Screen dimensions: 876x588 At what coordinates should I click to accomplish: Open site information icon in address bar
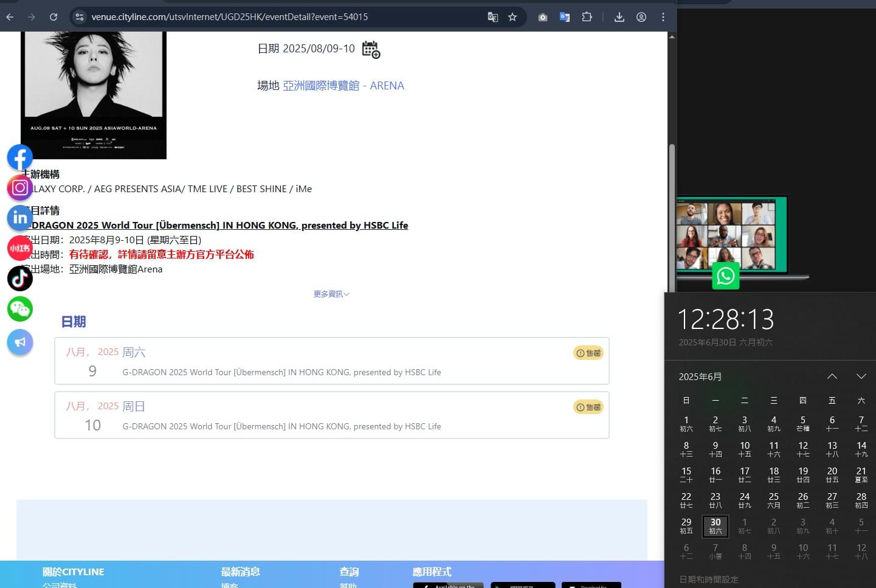tap(80, 17)
